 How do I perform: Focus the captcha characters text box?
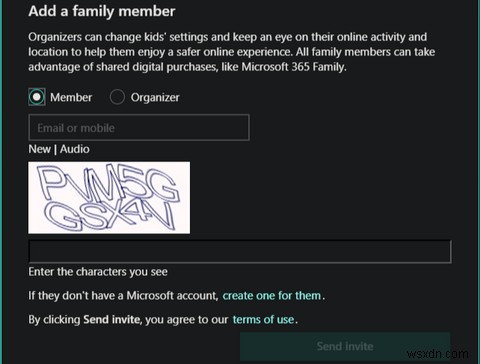240,251
